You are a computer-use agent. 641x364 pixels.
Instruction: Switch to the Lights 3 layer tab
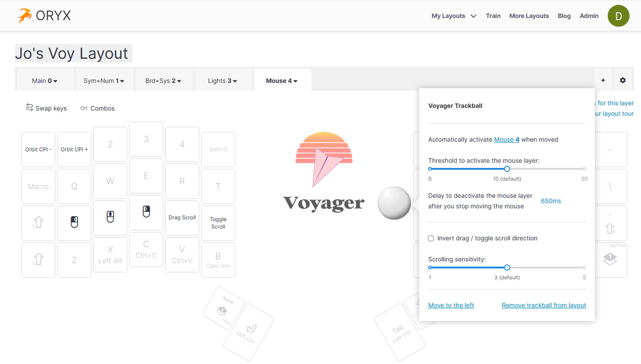[222, 81]
